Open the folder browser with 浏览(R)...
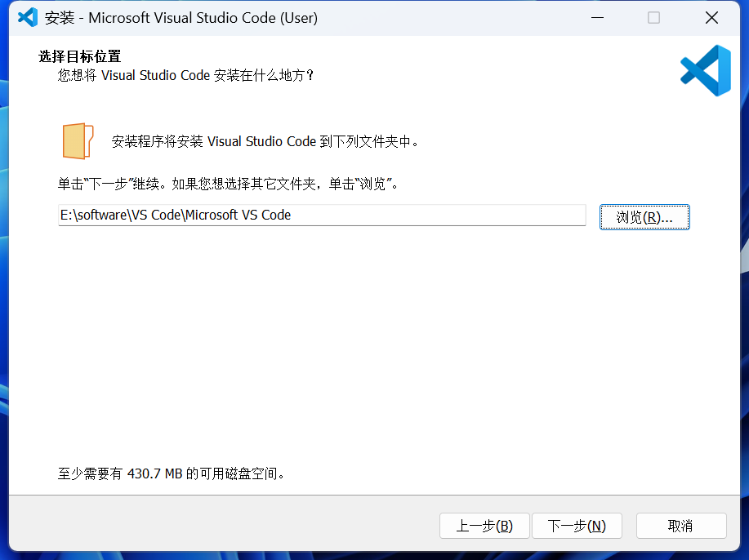The width and height of the screenshot is (749, 560). (644, 217)
